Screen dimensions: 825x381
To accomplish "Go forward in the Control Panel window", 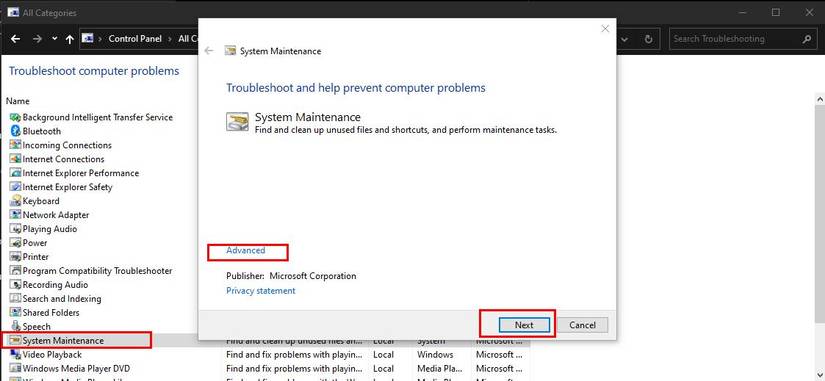I will click(36, 39).
